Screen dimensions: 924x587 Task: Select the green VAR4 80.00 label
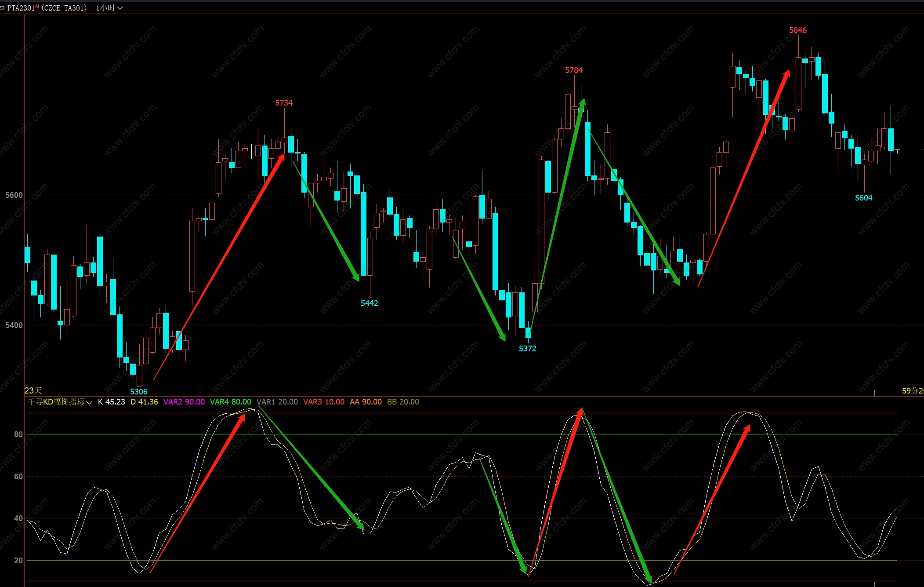[230, 402]
